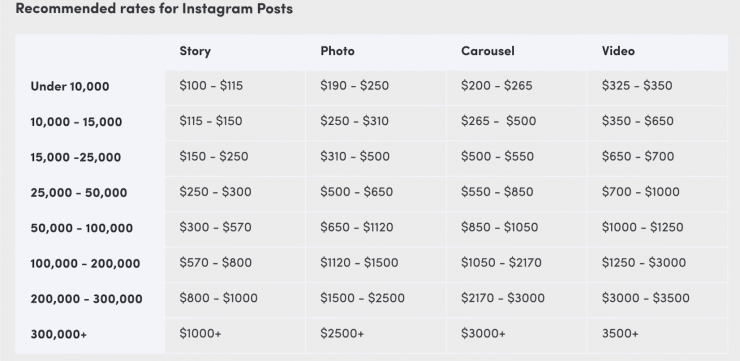The width and height of the screenshot is (740, 361).
Task: Click the Photo column header
Action: [337, 50]
